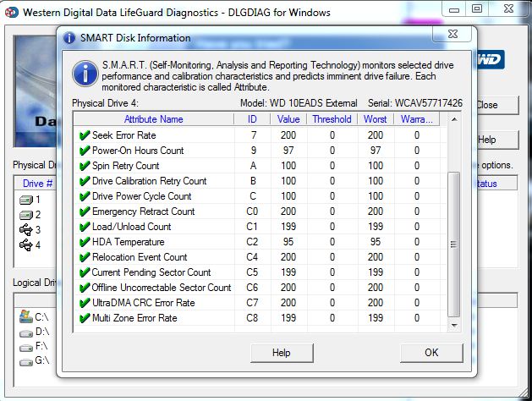This screenshot has width=532, height=401.
Task: Click the large blue information icon
Action: coord(85,74)
